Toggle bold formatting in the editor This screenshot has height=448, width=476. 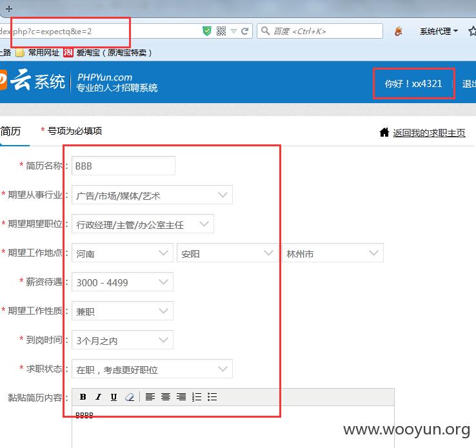[x=83, y=396]
